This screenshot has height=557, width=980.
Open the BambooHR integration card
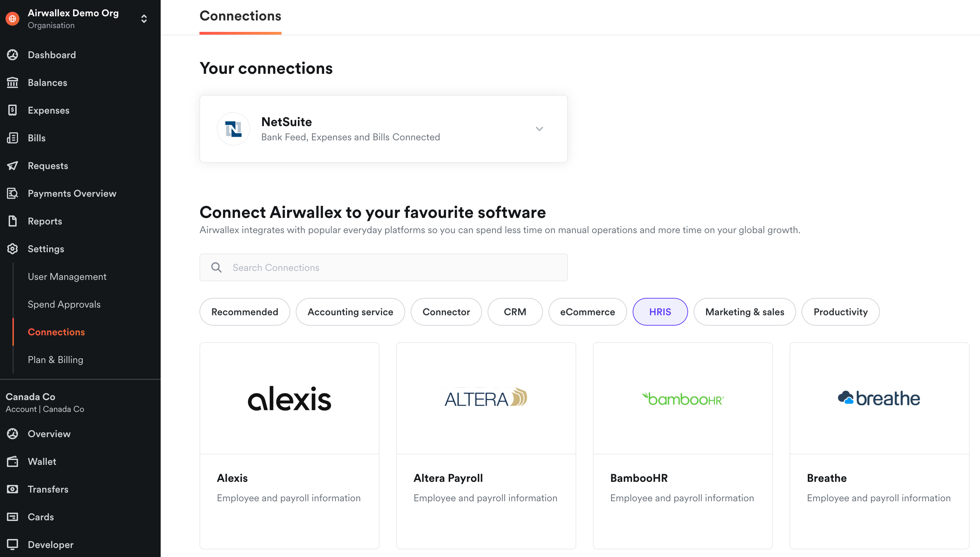click(x=683, y=445)
